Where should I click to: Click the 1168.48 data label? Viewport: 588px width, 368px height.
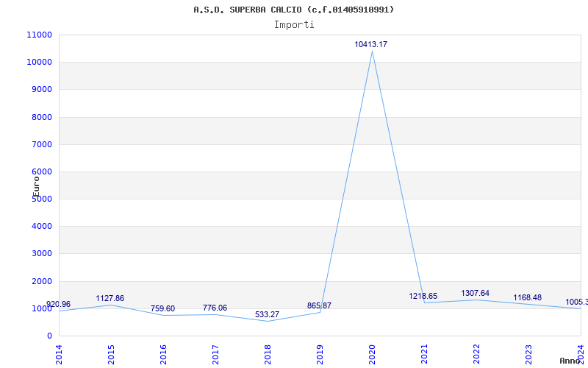(527, 298)
